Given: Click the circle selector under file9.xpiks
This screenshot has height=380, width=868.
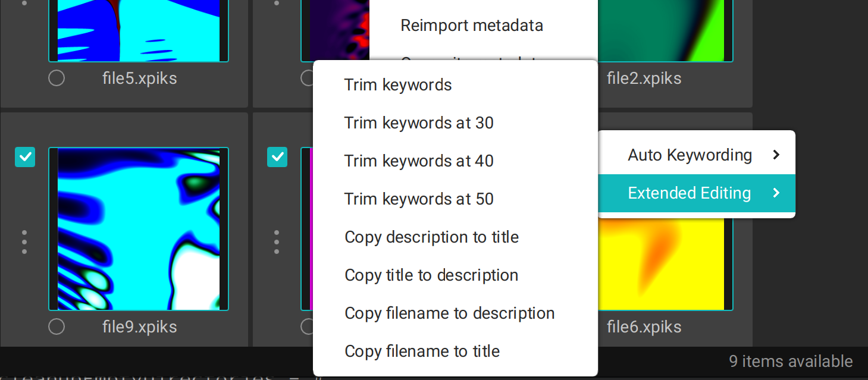Looking at the screenshot, I should 57,326.
